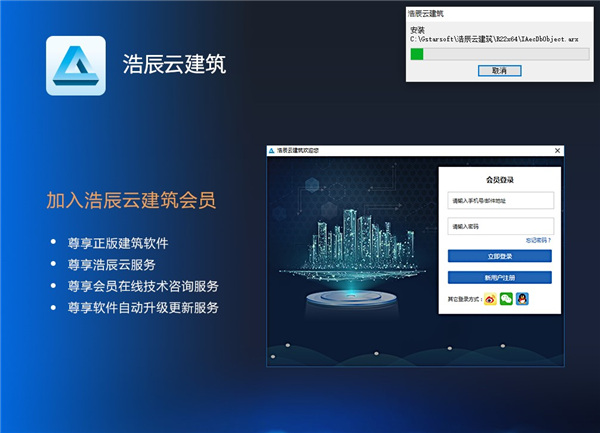The width and height of the screenshot is (600, 433).
Task: Click the 浩辰云建筑 triangle logo icon
Action: (76, 66)
